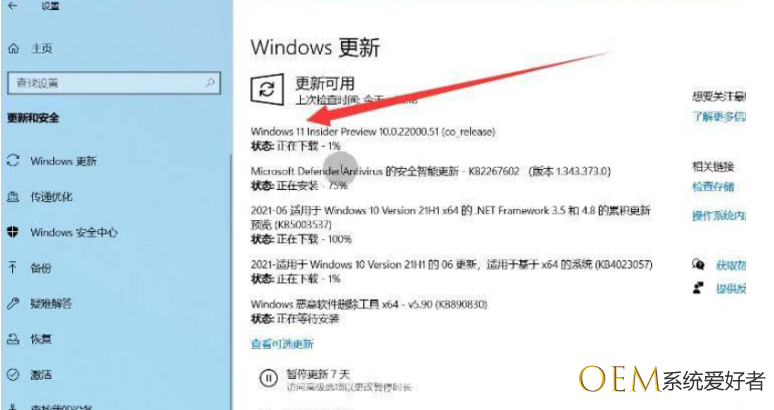Click the 更新可用 refresh status icon
The image size is (774, 410).
coord(267,89)
